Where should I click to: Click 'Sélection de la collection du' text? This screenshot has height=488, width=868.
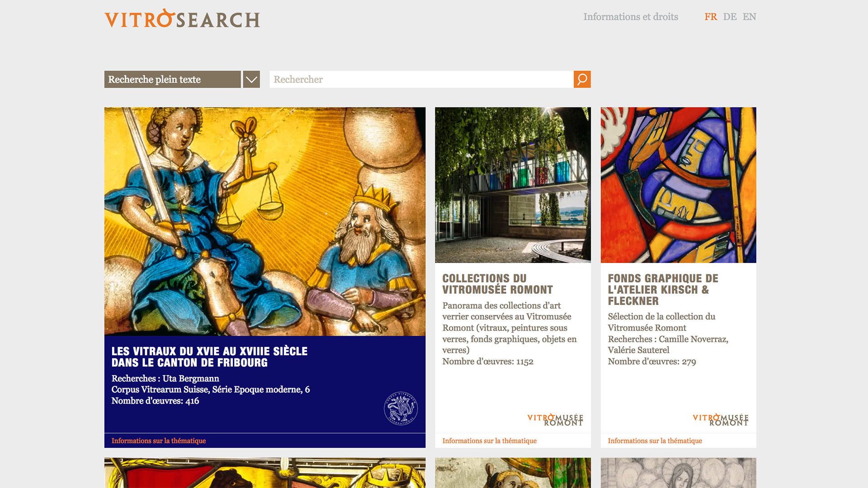point(661,316)
